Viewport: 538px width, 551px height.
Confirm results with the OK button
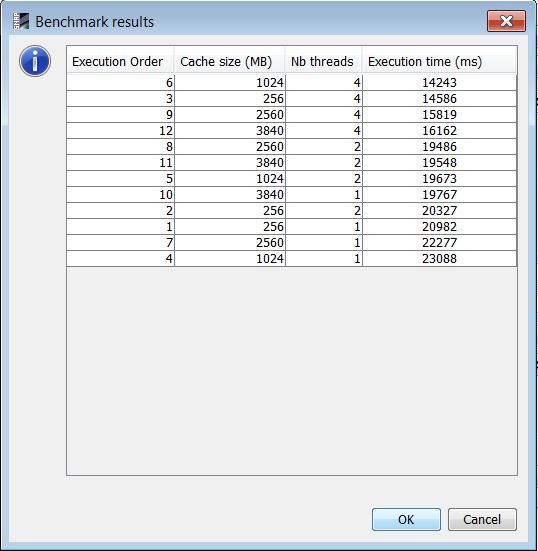coord(406,519)
